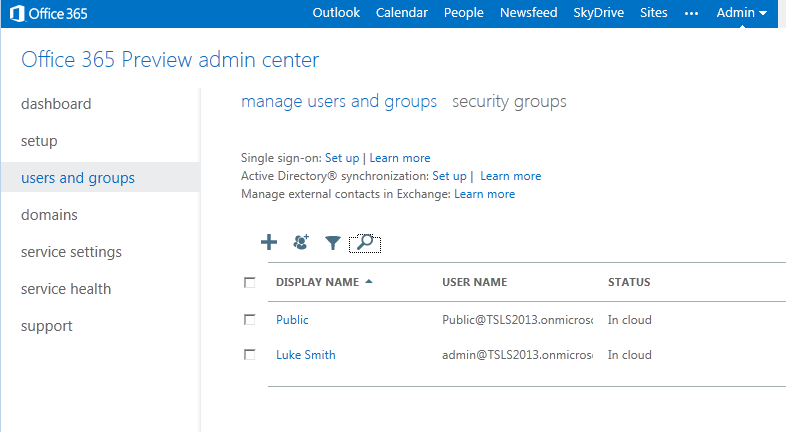Viewport: 786px width, 432px height.
Task: Click Set up for Active Directory synchronization
Action: point(449,176)
